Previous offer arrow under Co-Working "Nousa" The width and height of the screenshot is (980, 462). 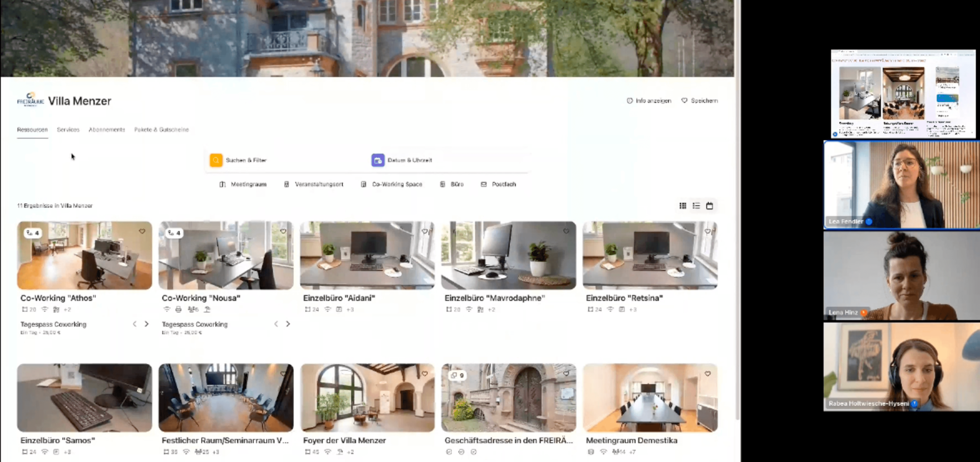(276, 324)
